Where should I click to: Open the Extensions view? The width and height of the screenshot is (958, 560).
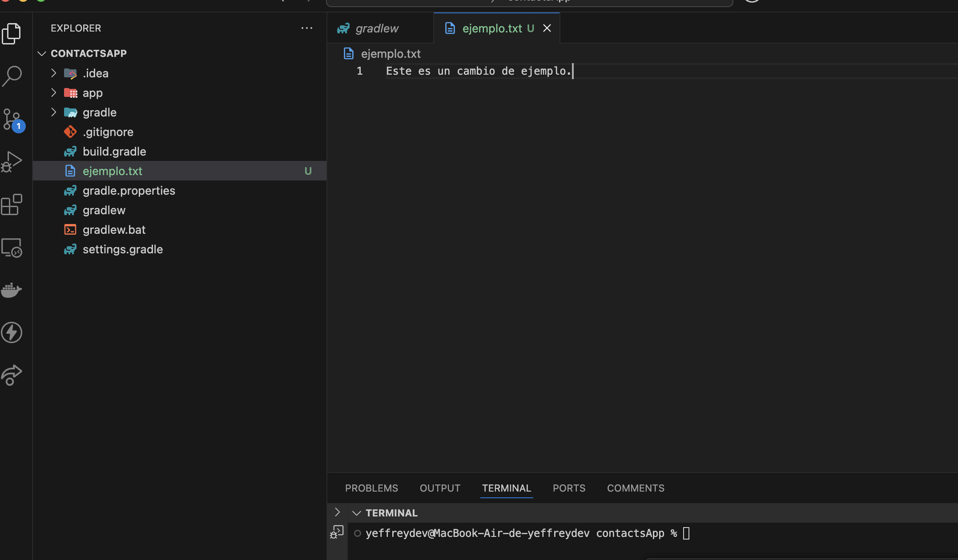pos(12,204)
